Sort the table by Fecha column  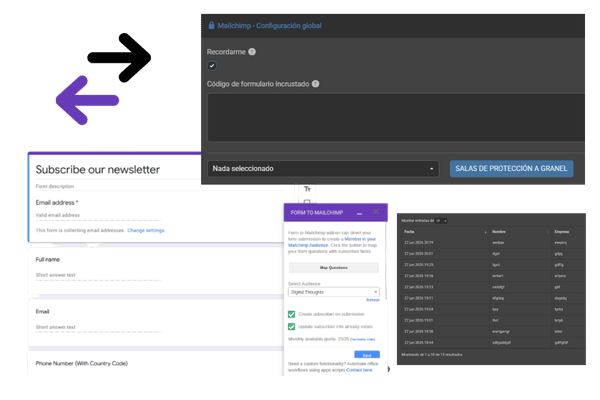[x=445, y=232]
